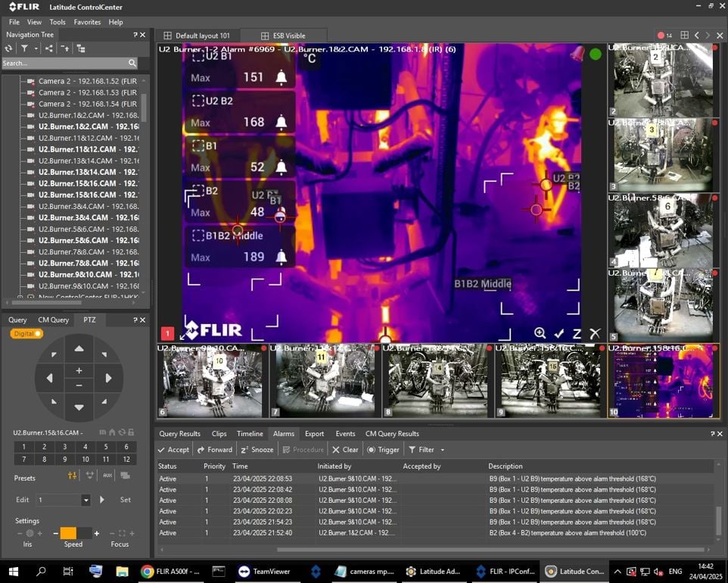Screen dimensions: 728x583
Task: Click the PTZ Speed slider bar
Action: pyautogui.click(x=76, y=533)
